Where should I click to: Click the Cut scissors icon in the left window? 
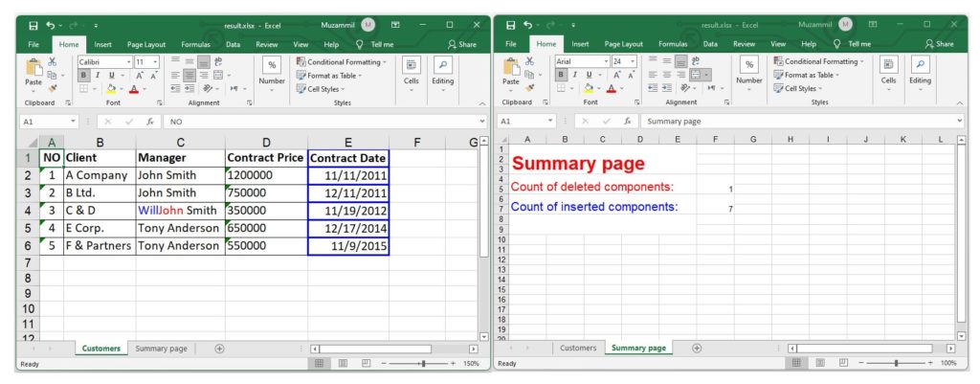click(x=53, y=61)
